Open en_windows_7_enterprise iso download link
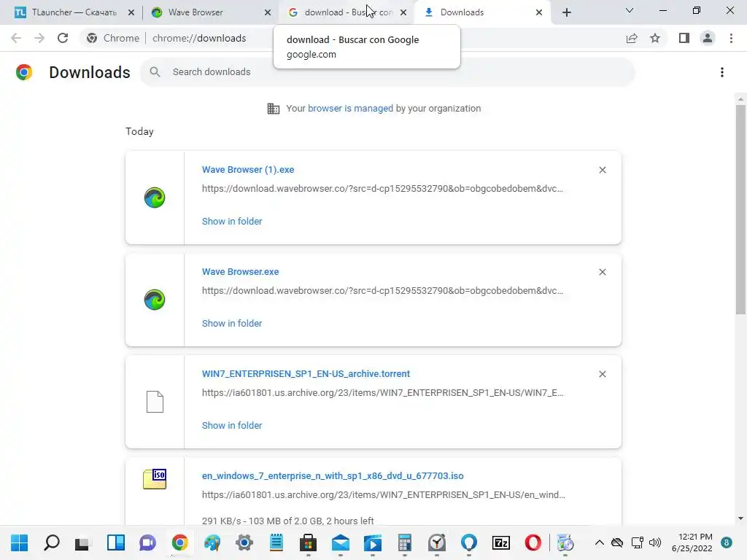 (333, 476)
